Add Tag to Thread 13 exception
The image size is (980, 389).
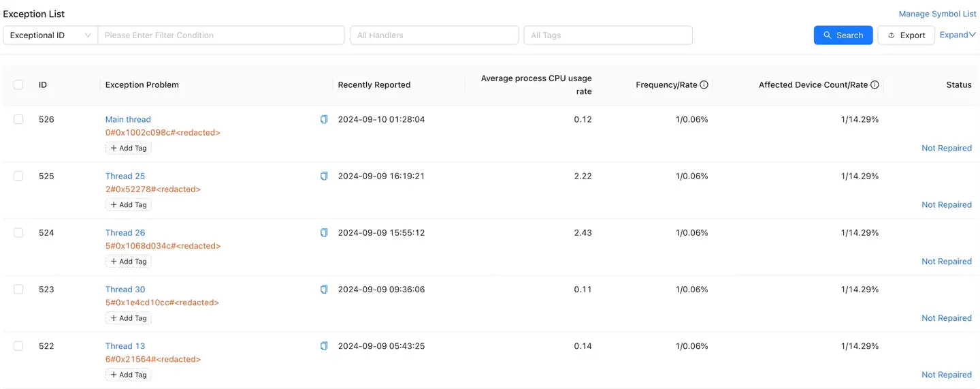[129, 375]
